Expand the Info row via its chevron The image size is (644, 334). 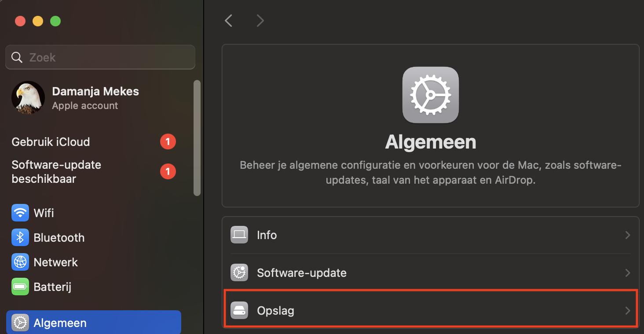[x=627, y=235]
